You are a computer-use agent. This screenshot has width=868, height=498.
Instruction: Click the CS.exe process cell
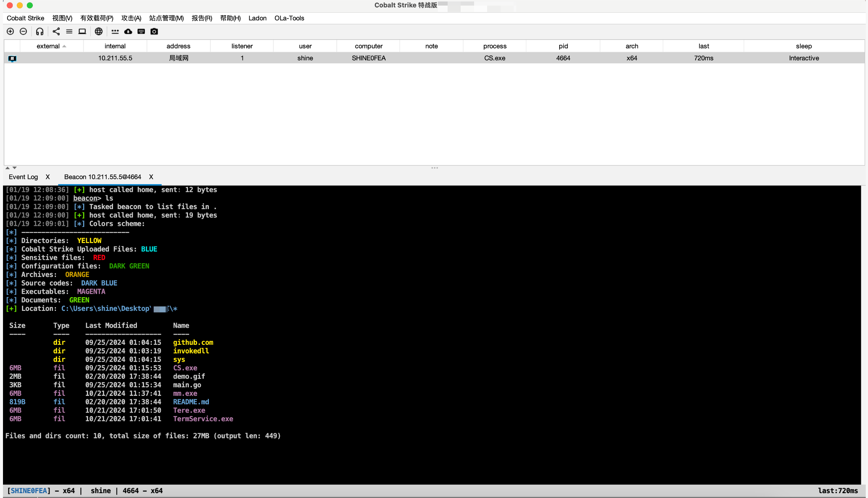[495, 58]
